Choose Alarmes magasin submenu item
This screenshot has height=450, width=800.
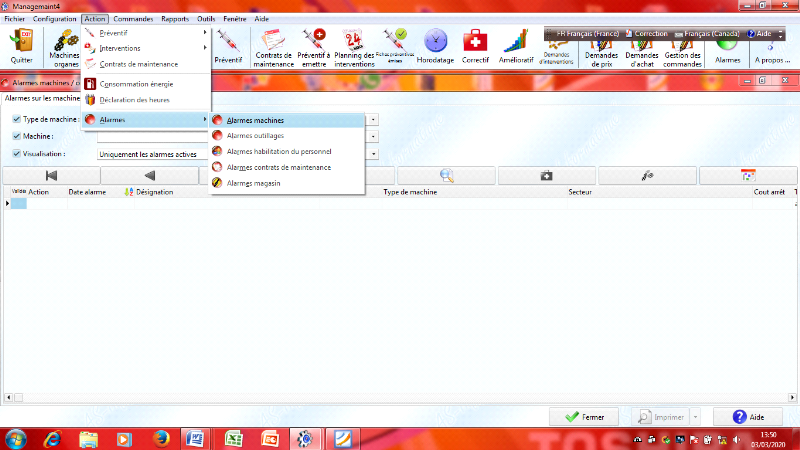pos(287,183)
